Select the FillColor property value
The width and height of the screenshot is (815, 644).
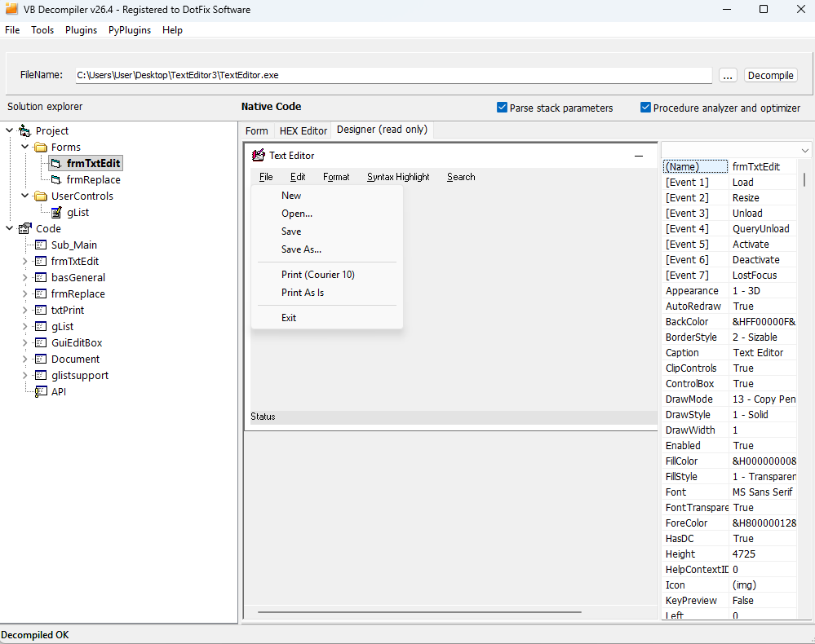[x=763, y=461]
